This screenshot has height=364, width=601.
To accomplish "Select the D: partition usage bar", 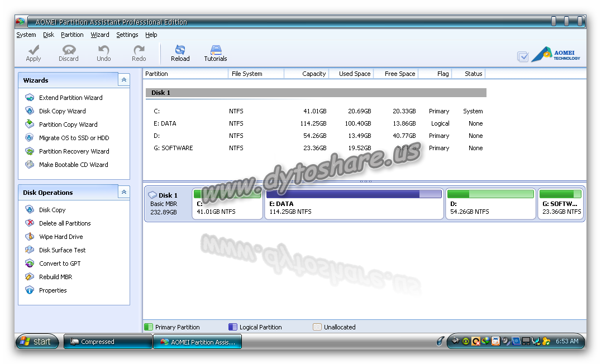I will coord(490,194).
